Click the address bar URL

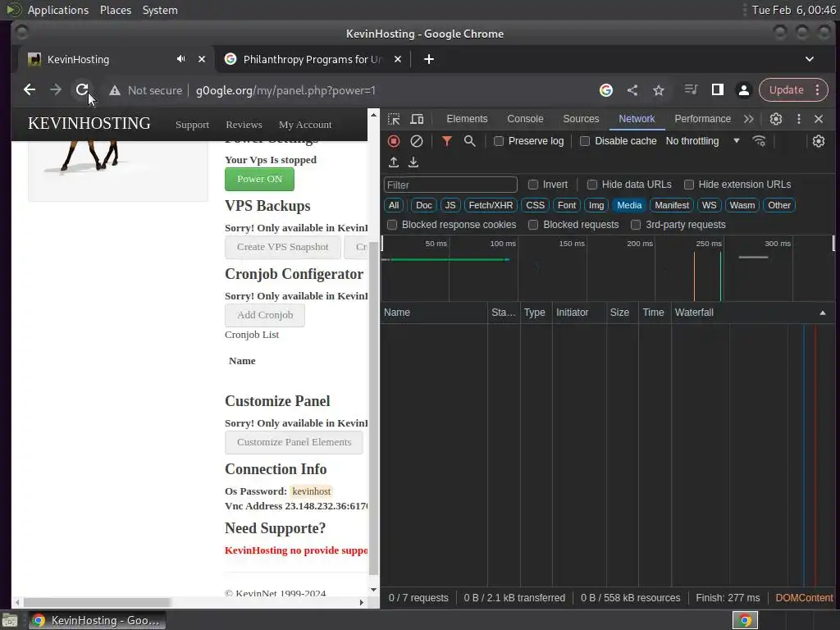point(285,90)
